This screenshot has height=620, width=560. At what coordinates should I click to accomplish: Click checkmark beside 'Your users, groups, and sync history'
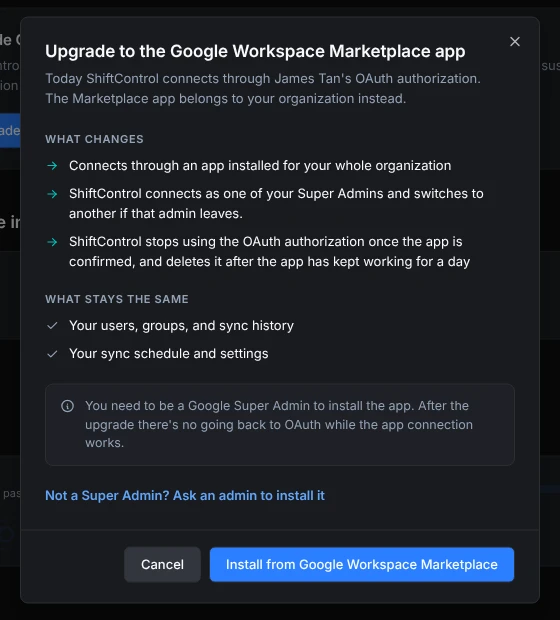click(52, 326)
